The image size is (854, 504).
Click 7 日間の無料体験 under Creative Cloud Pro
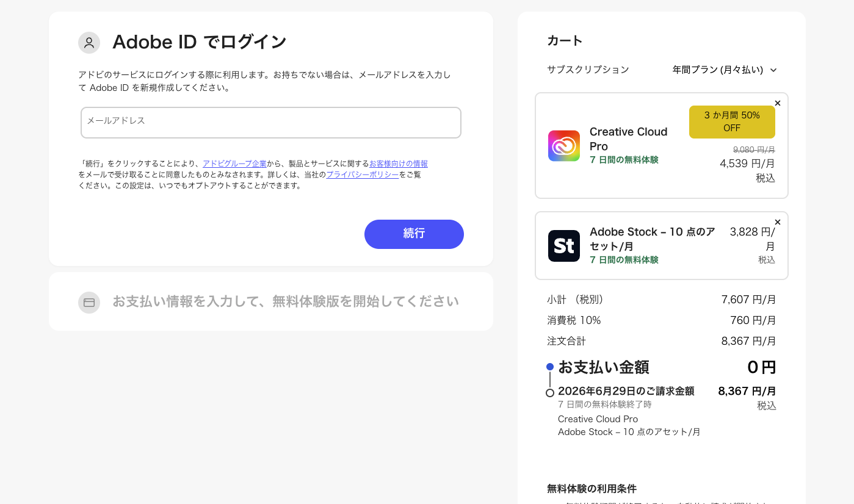624,160
